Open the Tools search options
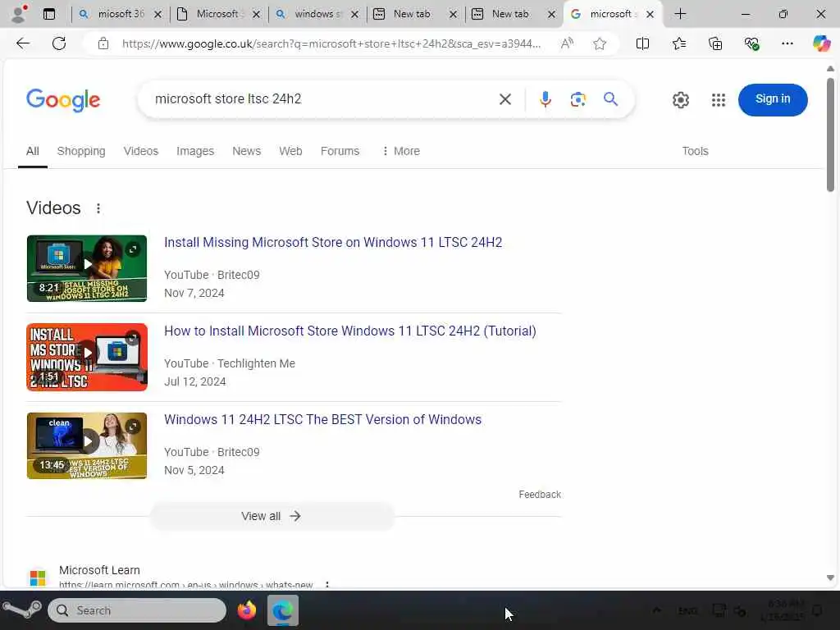840x630 pixels. pyautogui.click(x=695, y=151)
